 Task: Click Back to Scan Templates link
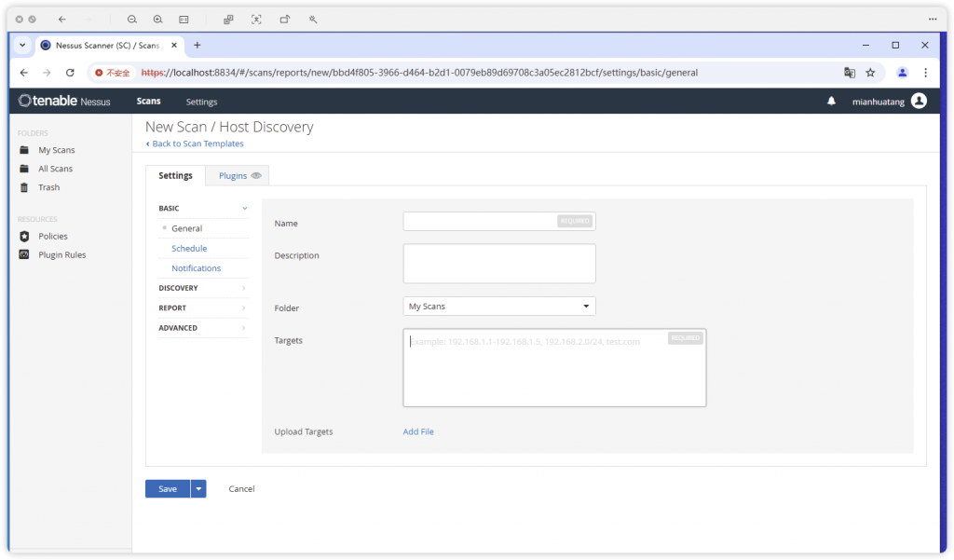[197, 143]
